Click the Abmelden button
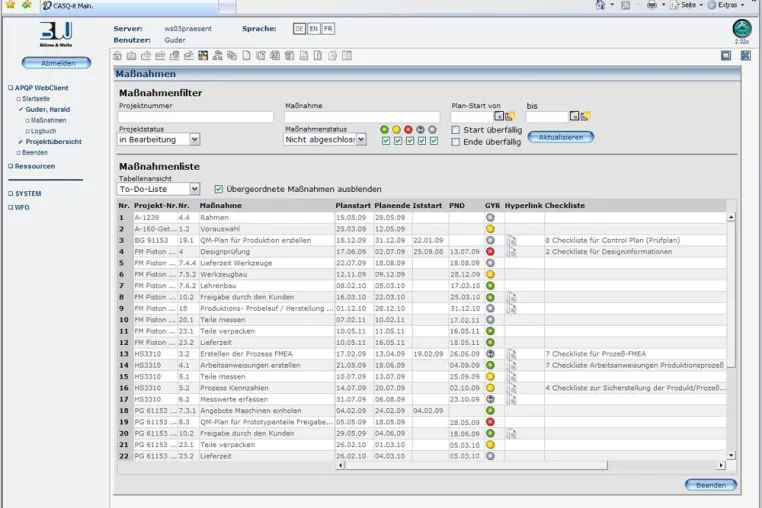762x508 pixels. point(56,63)
